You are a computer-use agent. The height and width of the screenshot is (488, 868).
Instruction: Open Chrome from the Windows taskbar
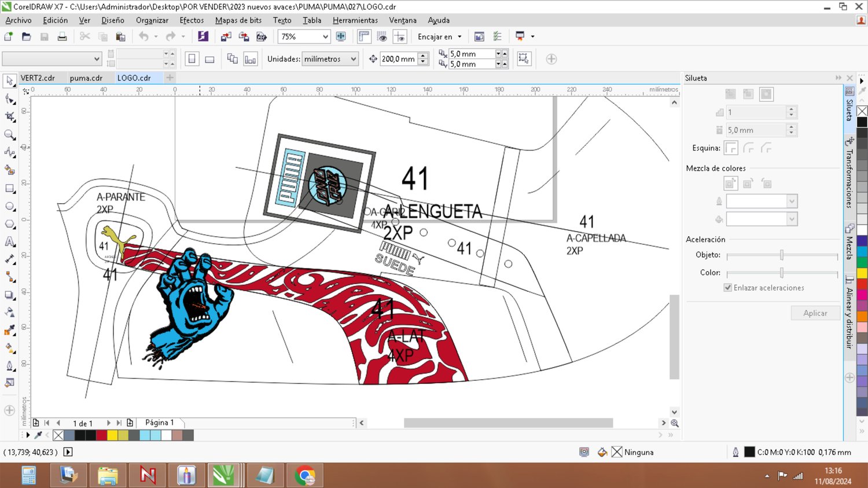click(305, 476)
